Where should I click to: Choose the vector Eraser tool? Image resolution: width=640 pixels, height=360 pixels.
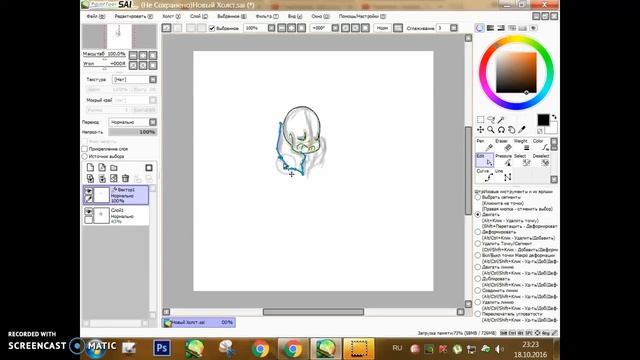coord(503,145)
